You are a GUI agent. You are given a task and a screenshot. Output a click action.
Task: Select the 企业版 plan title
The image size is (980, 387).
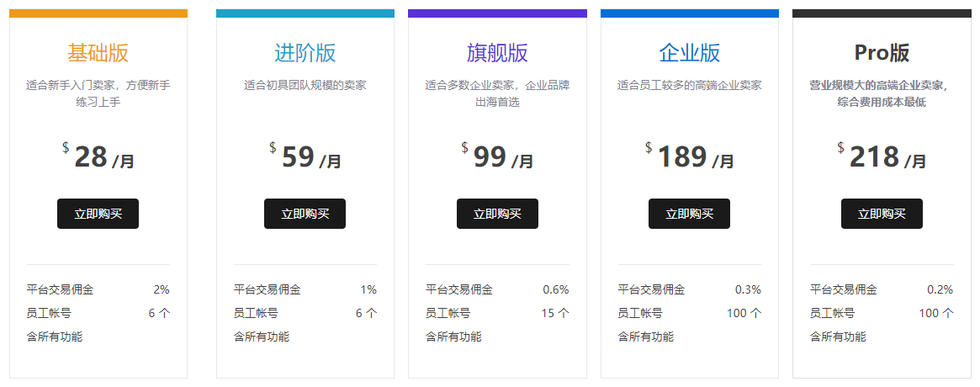(690, 53)
